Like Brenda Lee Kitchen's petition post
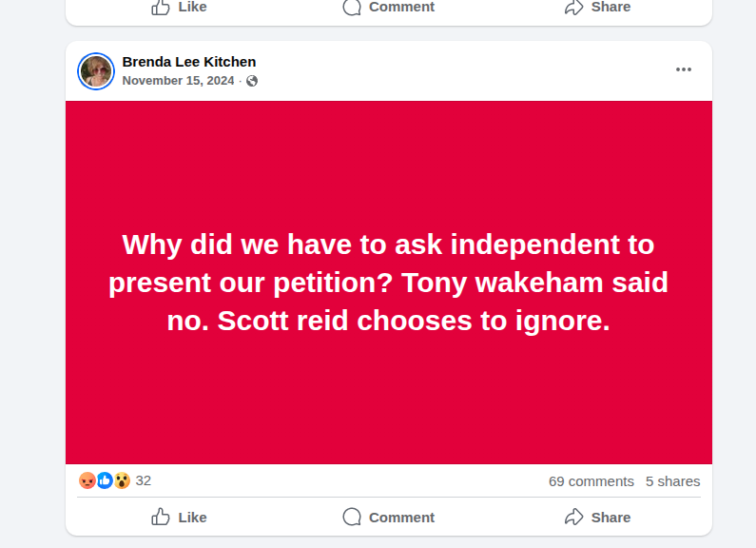This screenshot has width=756, height=548. click(179, 517)
